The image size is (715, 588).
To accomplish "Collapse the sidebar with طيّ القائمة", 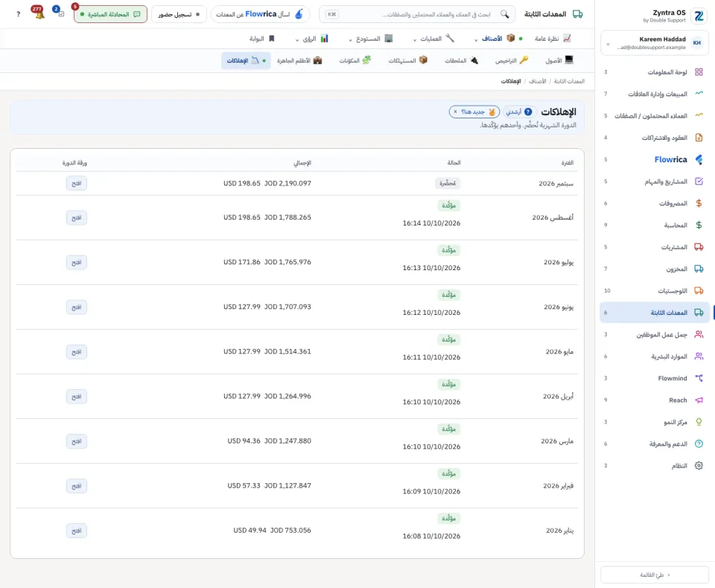I will (655, 575).
